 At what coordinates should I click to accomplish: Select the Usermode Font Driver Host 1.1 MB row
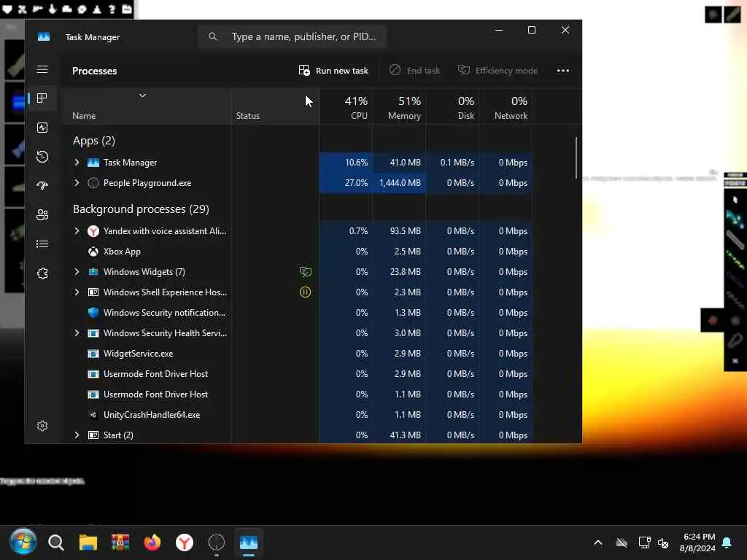coord(298,394)
